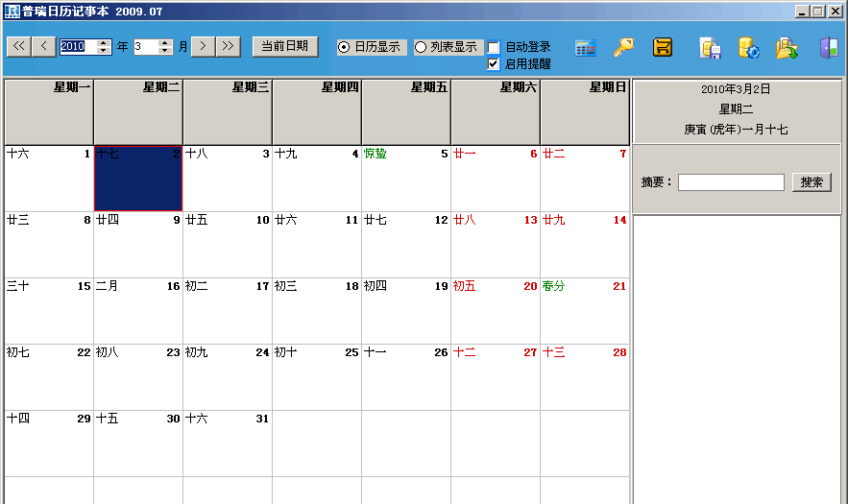This screenshot has width=848, height=504.
Task: Click the 星期三 column header
Action: 228,112
